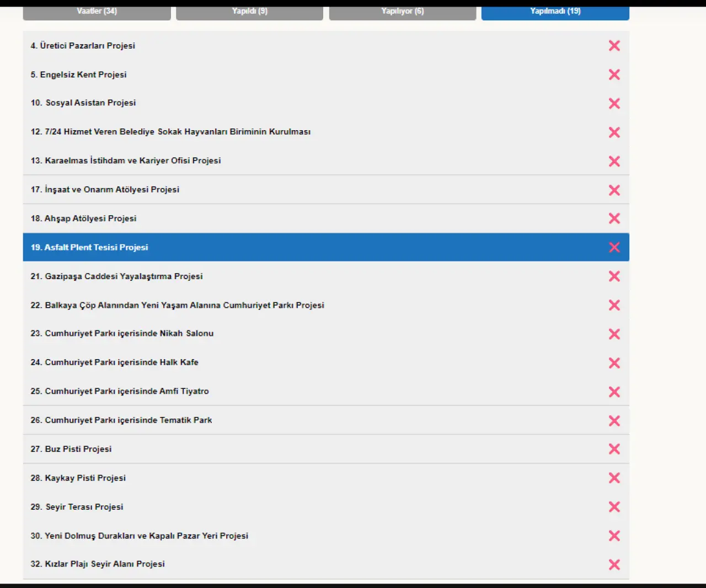Select Cumhuriyet Parkı içerisinde Amfi Tiyatro row

click(120, 391)
